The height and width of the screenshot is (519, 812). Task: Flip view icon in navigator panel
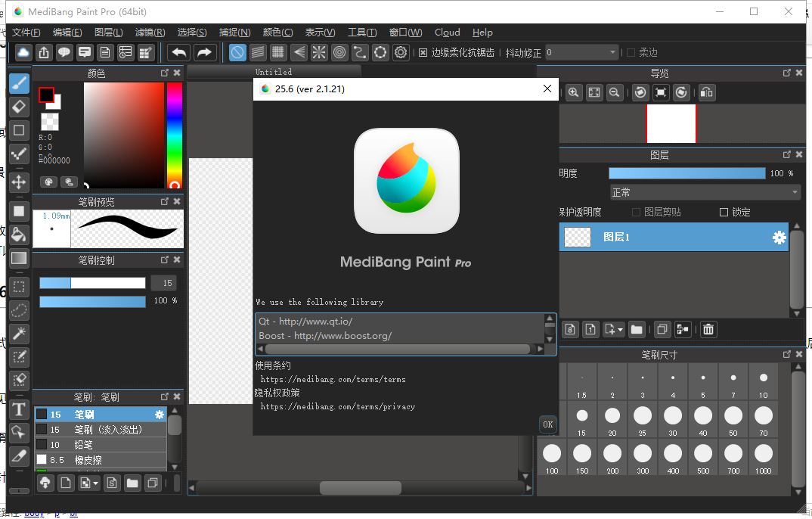pyautogui.click(x=706, y=93)
